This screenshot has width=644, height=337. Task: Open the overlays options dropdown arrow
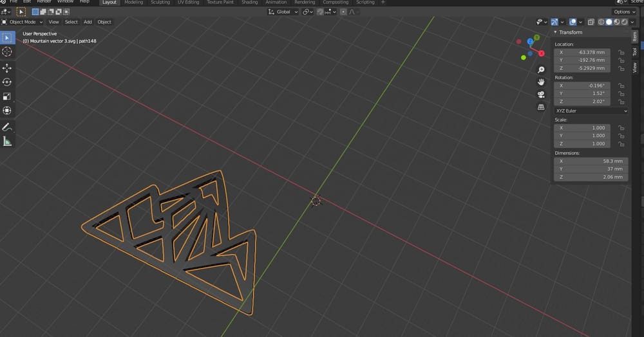pyautogui.click(x=580, y=22)
